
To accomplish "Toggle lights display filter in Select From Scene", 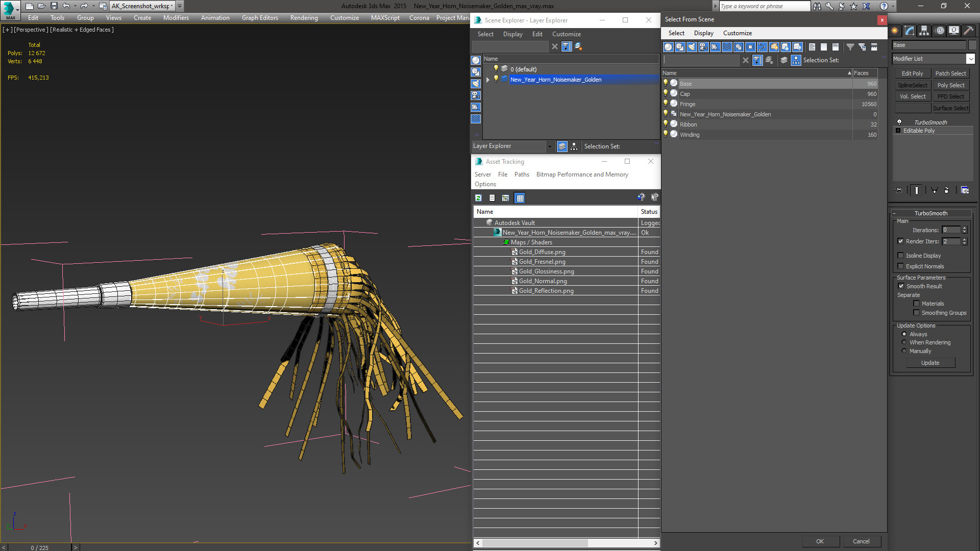I will pos(692,47).
